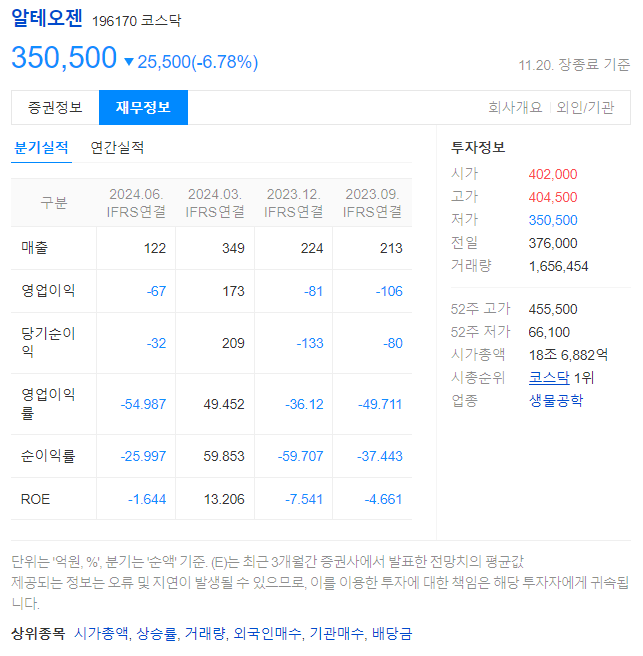Click the 순이익률 value -37.443
Screen dimensions: 643x656
click(379, 456)
